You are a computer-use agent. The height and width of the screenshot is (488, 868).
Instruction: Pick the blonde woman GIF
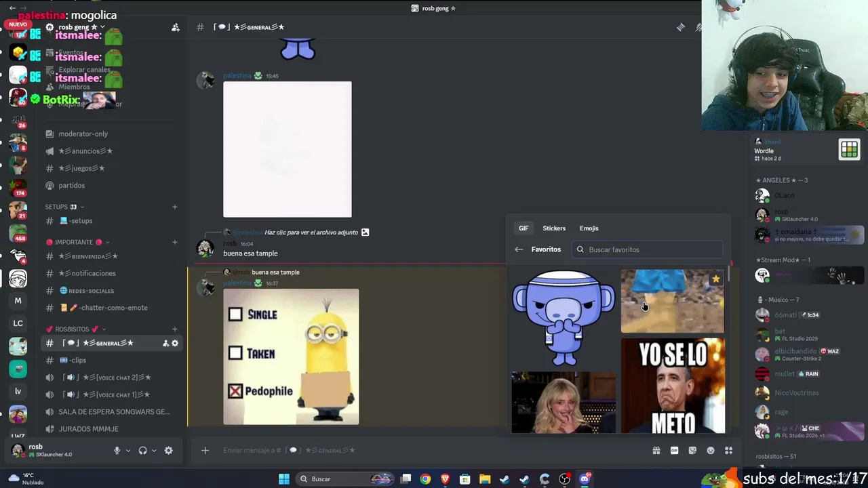[564, 403]
